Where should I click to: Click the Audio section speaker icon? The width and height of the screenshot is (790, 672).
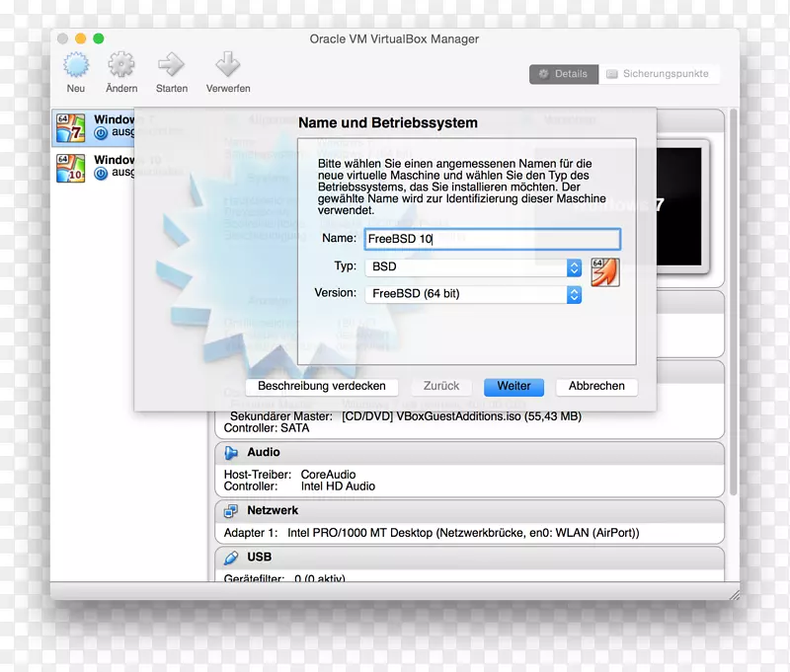coord(231,453)
